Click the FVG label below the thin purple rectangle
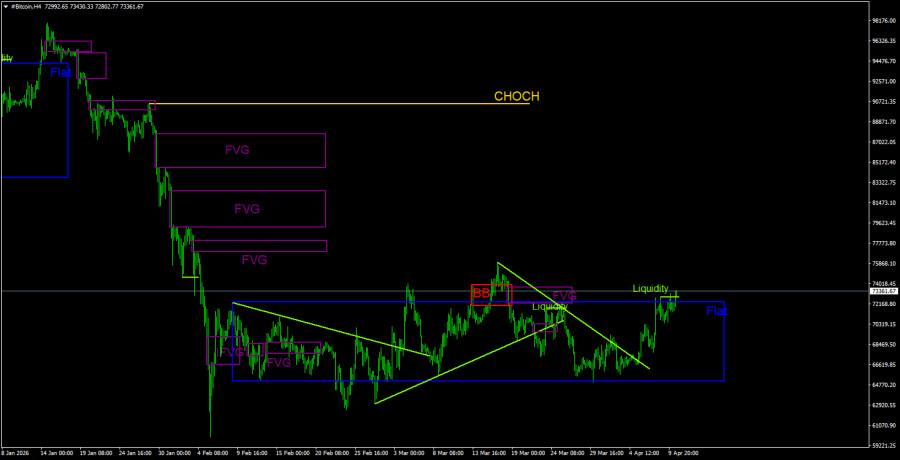 click(x=254, y=260)
